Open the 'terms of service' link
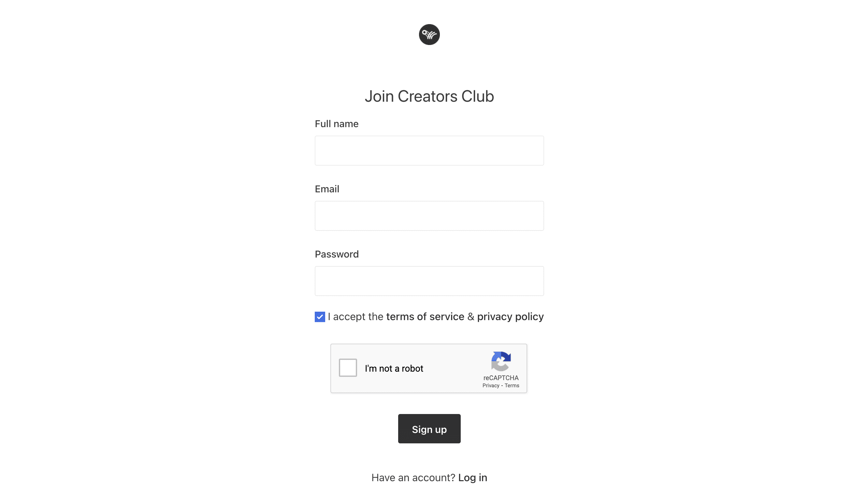The image size is (868, 489). point(425,317)
